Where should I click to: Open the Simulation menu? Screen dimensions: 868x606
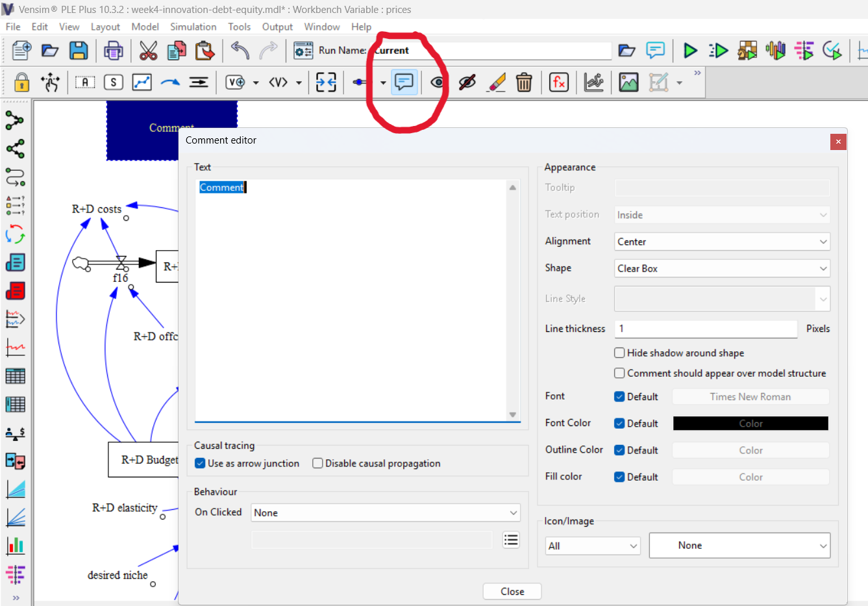(x=193, y=27)
